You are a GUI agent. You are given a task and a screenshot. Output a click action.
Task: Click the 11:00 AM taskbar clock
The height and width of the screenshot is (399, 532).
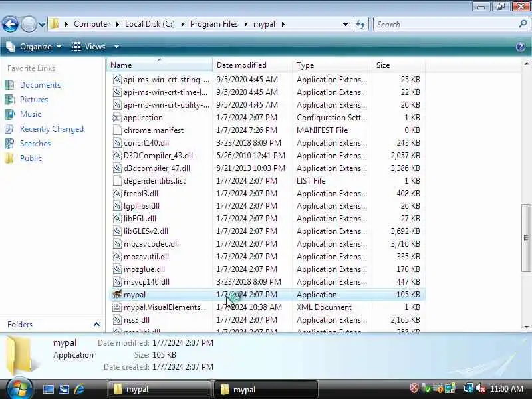pyautogui.click(x=507, y=389)
